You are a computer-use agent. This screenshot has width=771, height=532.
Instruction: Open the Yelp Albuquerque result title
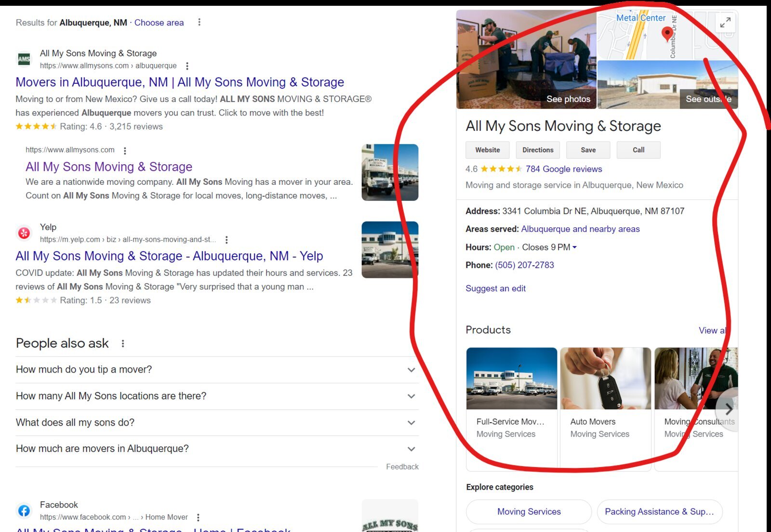pyautogui.click(x=169, y=256)
